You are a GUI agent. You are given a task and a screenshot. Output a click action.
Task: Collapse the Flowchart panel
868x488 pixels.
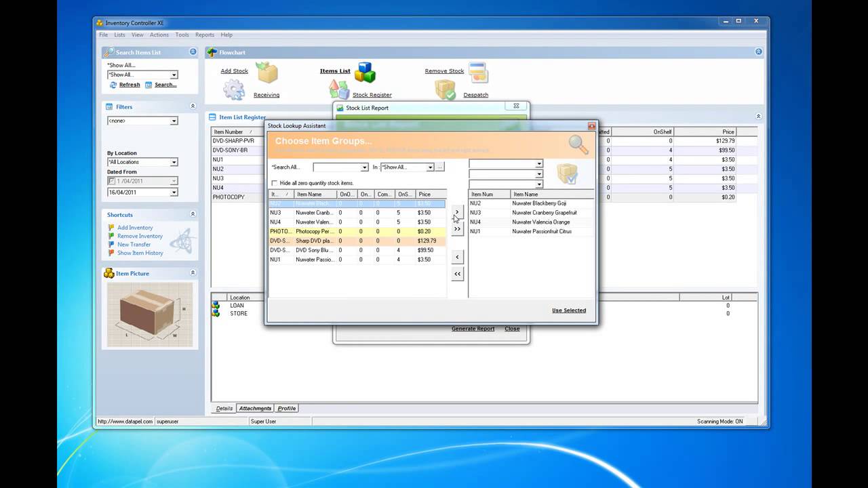[758, 52]
